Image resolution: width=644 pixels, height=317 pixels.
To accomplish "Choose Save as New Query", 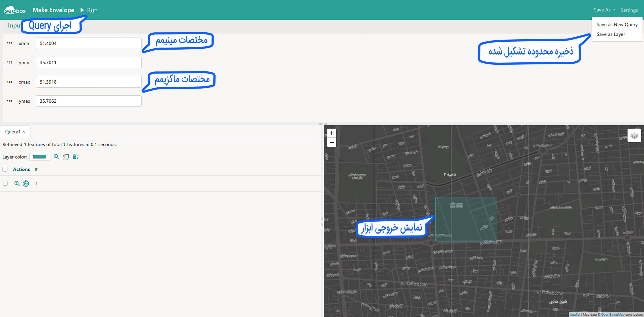I will pyautogui.click(x=617, y=25).
